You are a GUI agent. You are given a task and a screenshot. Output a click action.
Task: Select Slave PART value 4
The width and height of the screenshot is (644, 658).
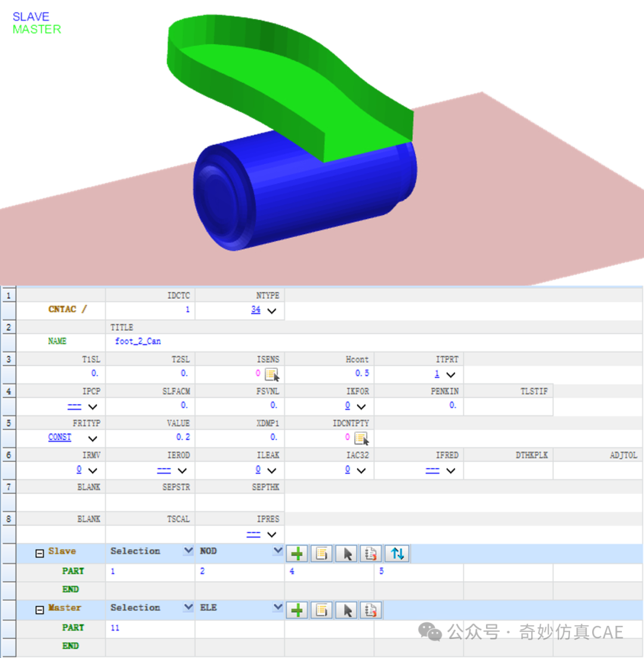coord(329,572)
